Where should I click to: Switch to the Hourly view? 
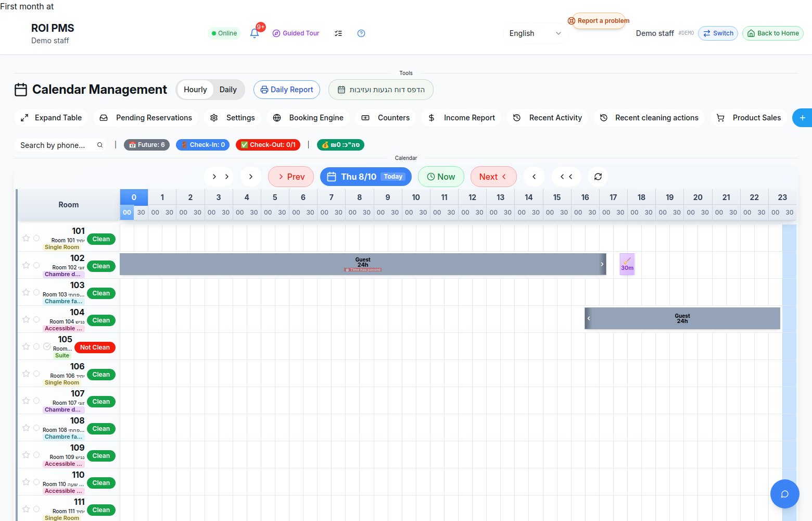click(x=195, y=90)
